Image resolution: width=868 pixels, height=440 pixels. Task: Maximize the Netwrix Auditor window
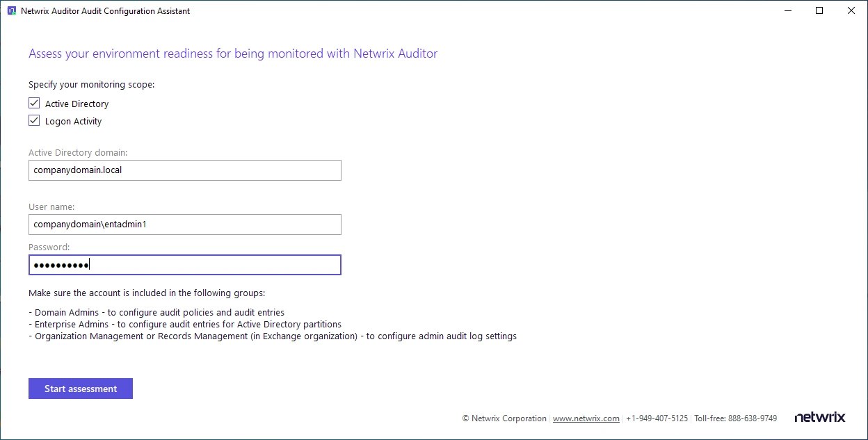[x=819, y=10]
